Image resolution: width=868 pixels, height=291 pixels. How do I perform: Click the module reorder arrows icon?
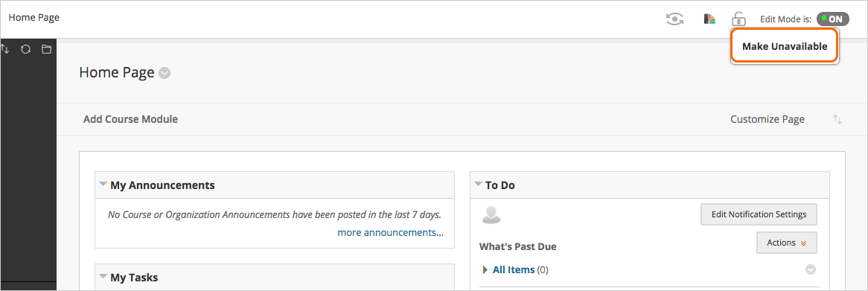(837, 120)
